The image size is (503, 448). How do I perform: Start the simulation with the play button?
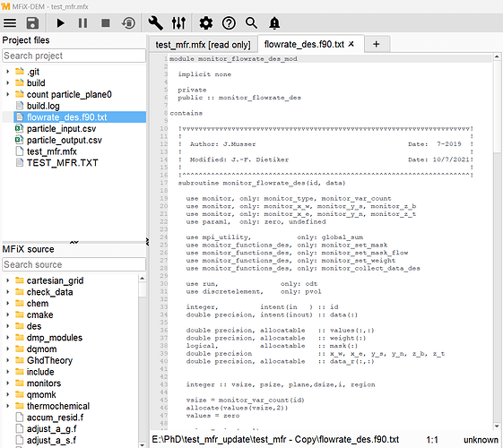[x=60, y=23]
